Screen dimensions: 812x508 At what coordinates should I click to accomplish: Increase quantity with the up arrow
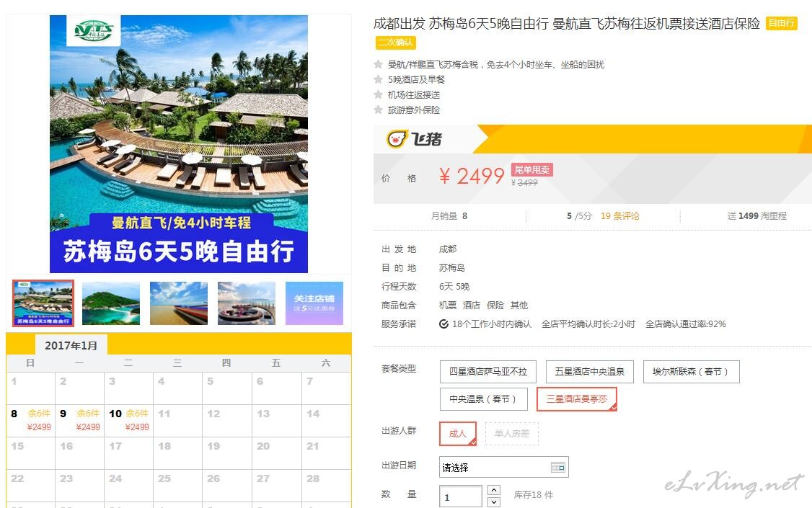click(494, 489)
